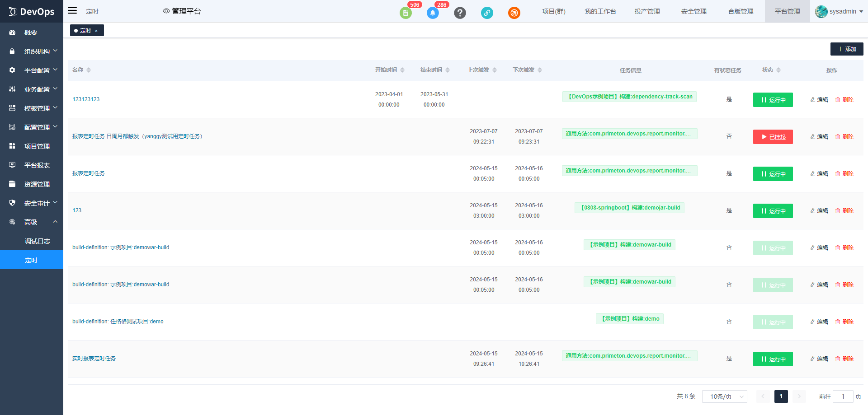Screen dimensions: 868x415
Task: Toggle the hamburger sidebar menu icon
Action: coord(72,11)
